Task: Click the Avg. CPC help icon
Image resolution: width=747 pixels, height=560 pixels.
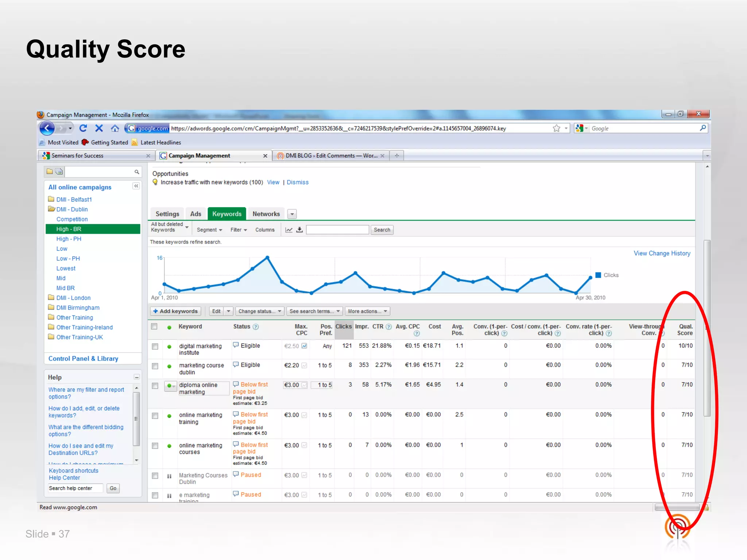Action: pyautogui.click(x=417, y=333)
